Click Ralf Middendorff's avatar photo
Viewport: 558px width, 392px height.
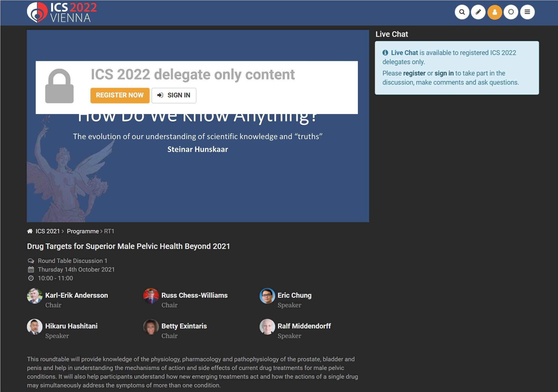coord(267,327)
